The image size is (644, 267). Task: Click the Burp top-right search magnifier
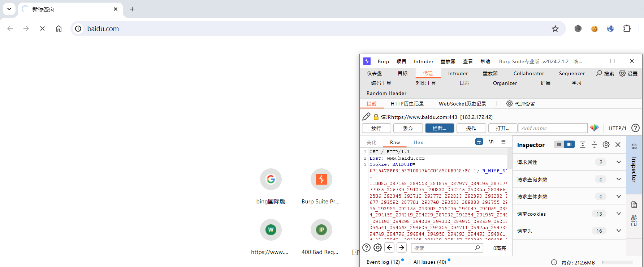click(599, 73)
